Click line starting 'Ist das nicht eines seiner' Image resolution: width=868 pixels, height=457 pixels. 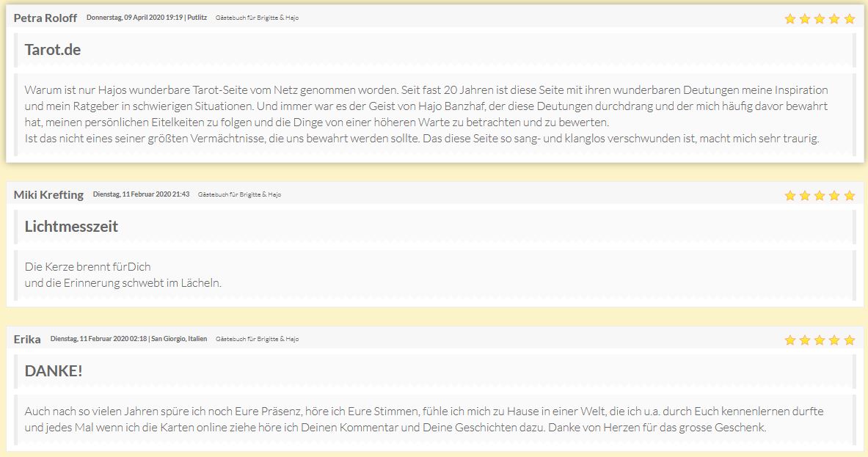(422, 139)
